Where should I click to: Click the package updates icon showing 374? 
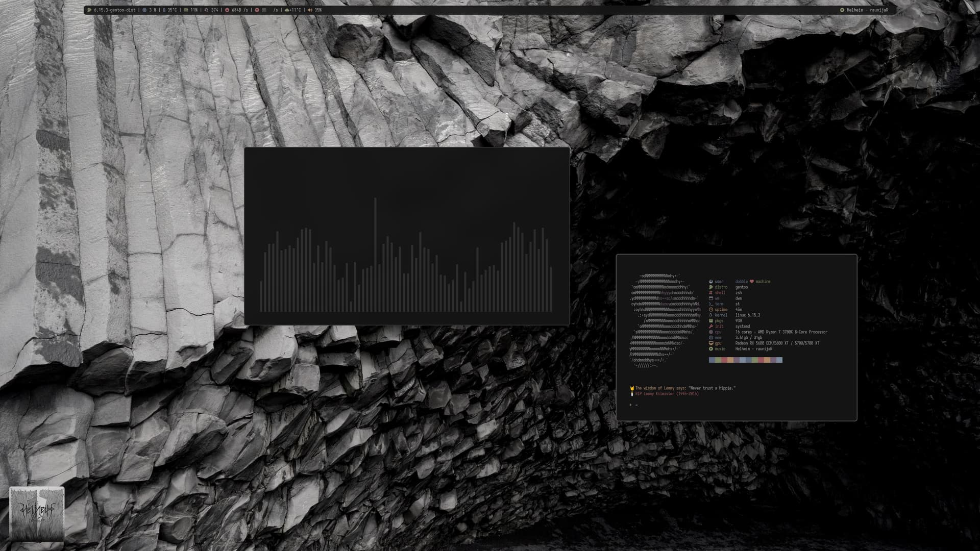[206, 10]
